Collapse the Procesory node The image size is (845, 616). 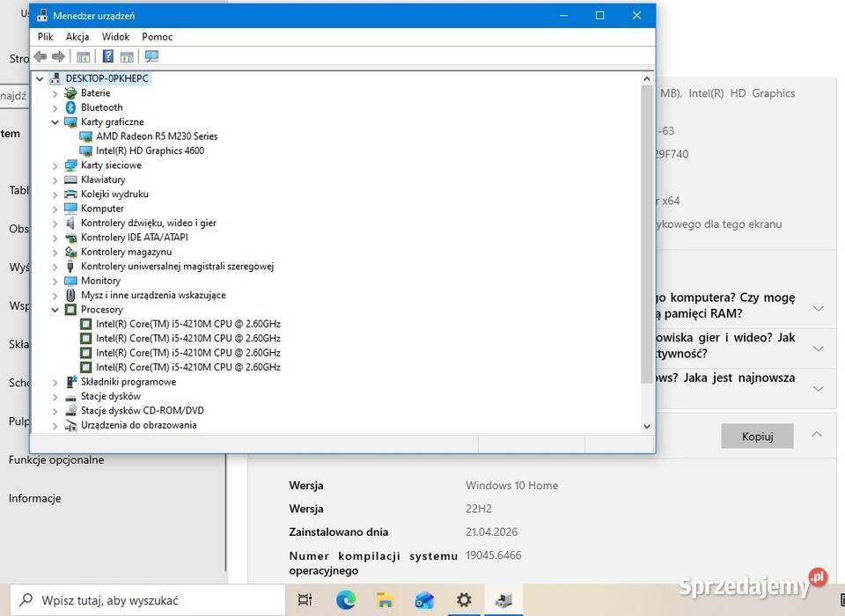click(55, 310)
